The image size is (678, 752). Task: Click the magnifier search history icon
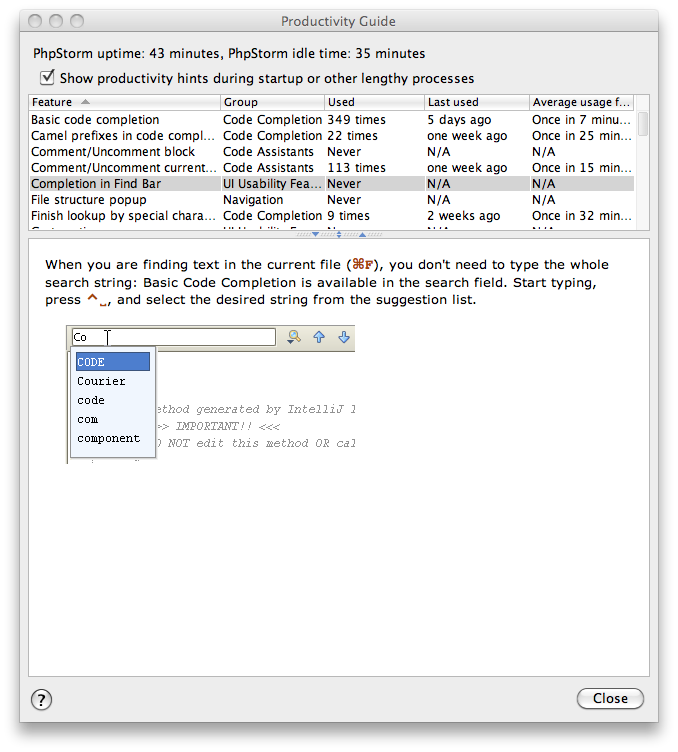click(x=293, y=337)
